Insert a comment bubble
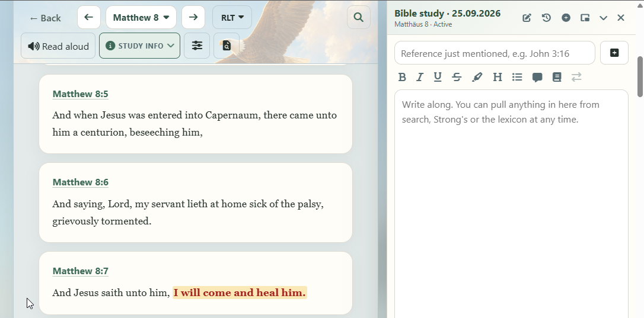 tap(537, 77)
